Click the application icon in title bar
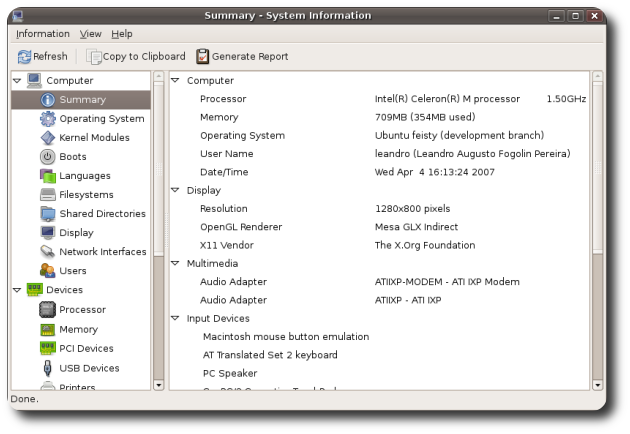This screenshot has width=630, height=434. (x=17, y=16)
